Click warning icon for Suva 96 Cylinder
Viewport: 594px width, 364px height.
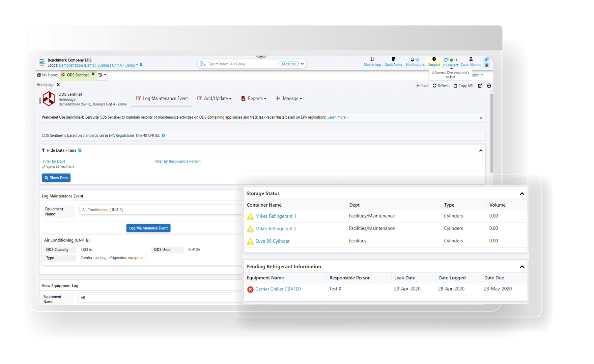(x=250, y=241)
